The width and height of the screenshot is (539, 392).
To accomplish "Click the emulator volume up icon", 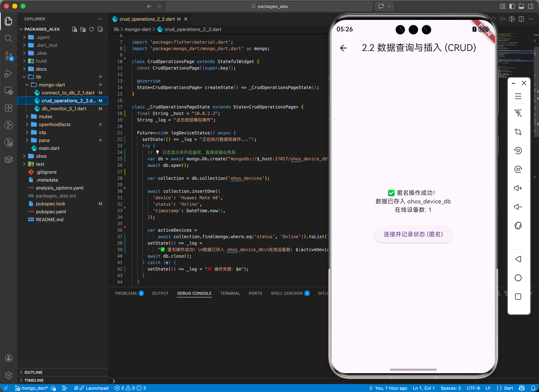I will pos(518,188).
